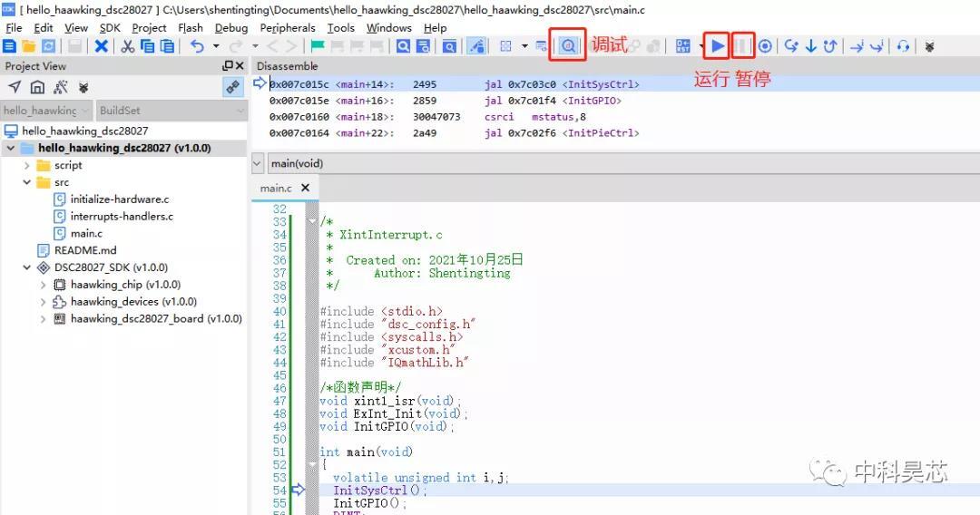This screenshot has width=980, height=515.
Task: Open the Edit menu
Action: (x=44, y=28)
